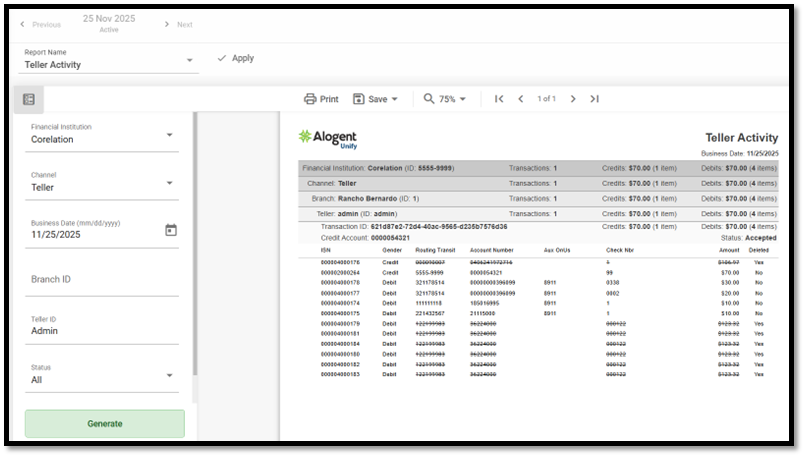Go to Previous business date

tap(40, 24)
